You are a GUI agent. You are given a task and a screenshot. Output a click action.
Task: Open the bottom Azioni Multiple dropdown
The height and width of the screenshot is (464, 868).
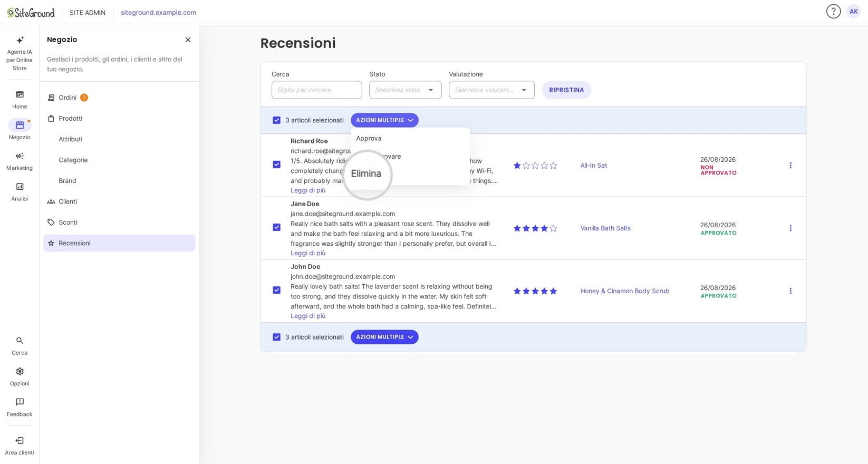point(384,337)
